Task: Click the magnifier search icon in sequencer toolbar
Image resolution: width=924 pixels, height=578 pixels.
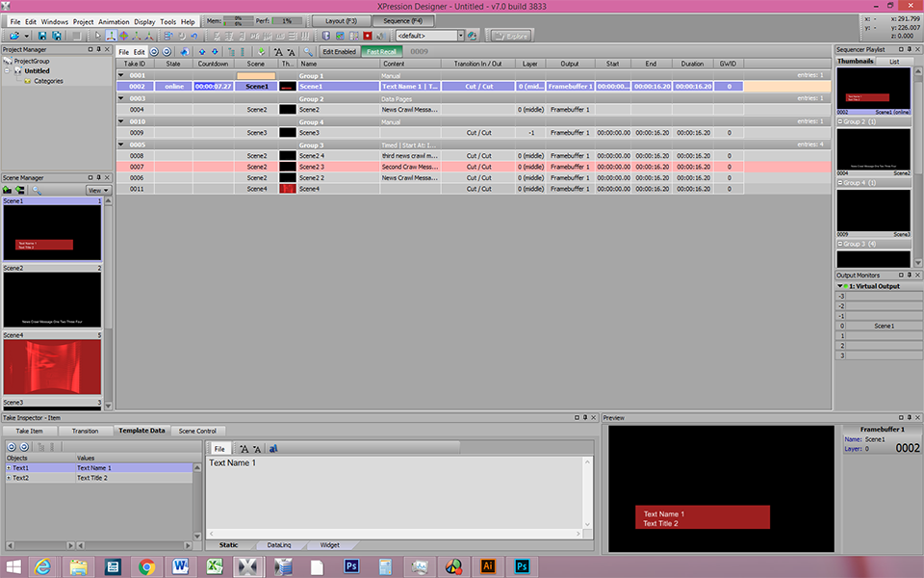Action: pyautogui.click(x=307, y=51)
